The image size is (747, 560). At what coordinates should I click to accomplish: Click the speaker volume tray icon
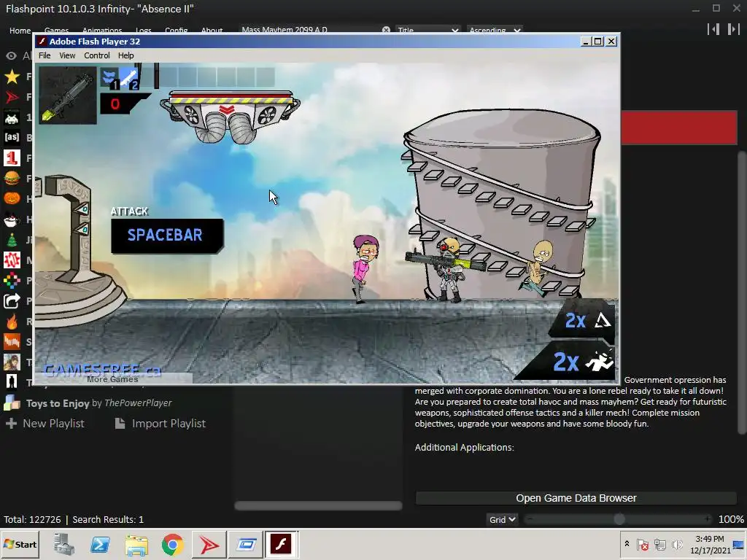pyautogui.click(x=676, y=544)
